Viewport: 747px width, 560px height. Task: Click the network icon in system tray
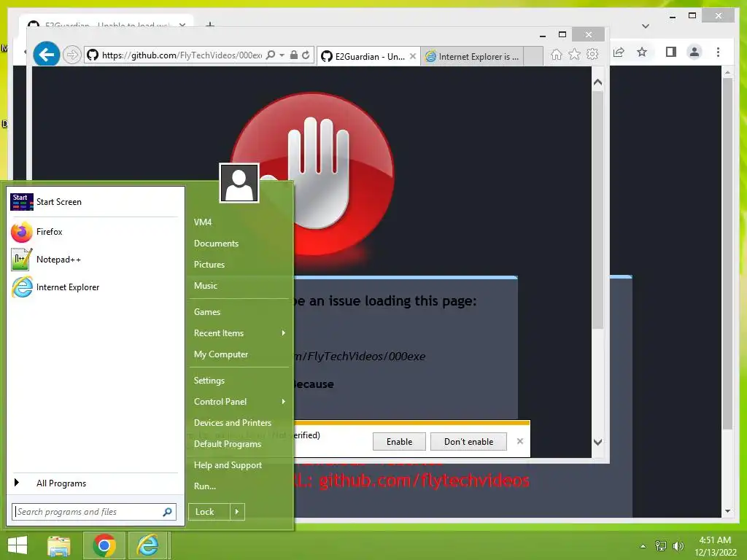661,546
